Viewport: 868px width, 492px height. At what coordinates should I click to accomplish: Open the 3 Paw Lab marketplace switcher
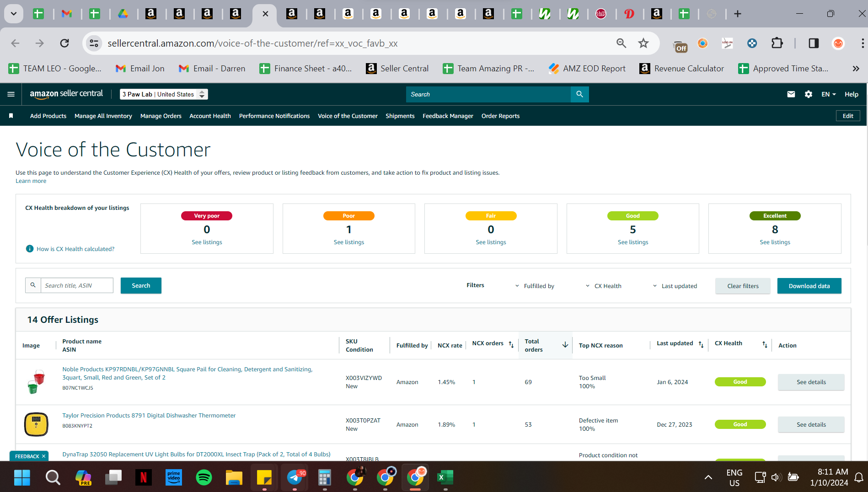click(164, 94)
